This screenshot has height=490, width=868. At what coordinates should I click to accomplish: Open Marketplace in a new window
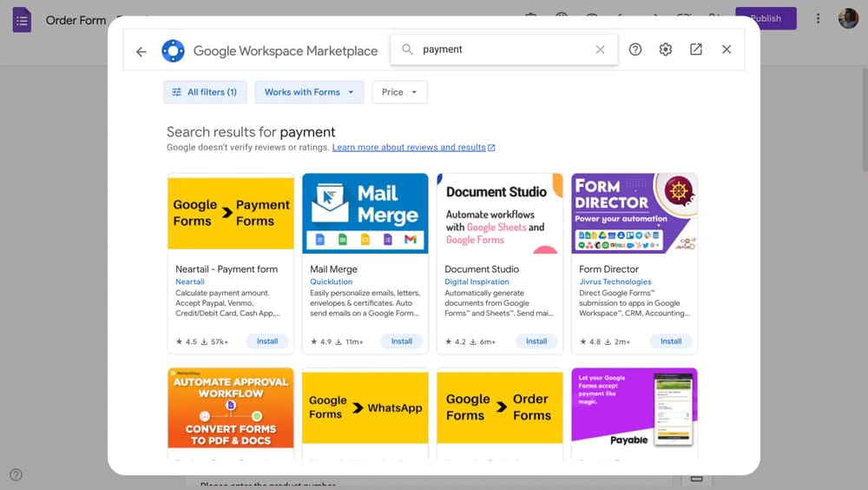pos(696,50)
